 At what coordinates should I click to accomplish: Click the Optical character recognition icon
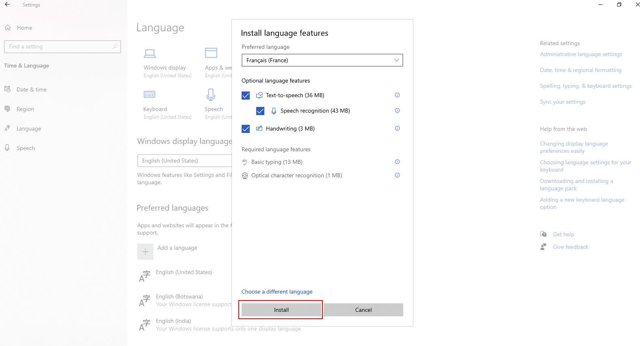[245, 176]
